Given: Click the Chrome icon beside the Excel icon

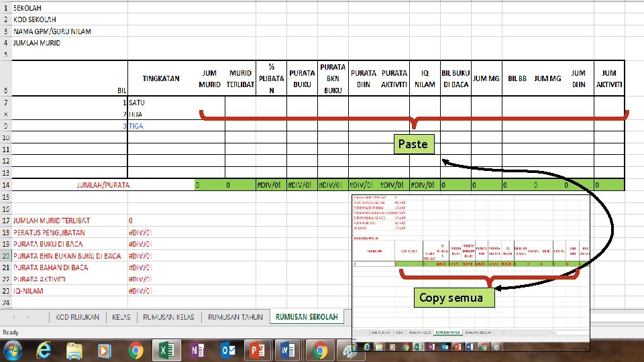Looking at the screenshot, I should tap(136, 351).
